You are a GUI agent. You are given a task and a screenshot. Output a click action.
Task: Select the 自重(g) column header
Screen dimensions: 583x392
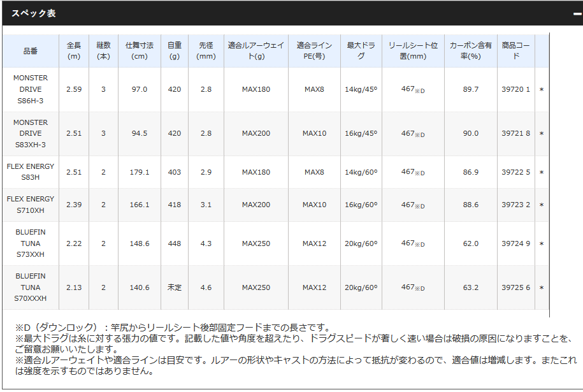point(175,51)
